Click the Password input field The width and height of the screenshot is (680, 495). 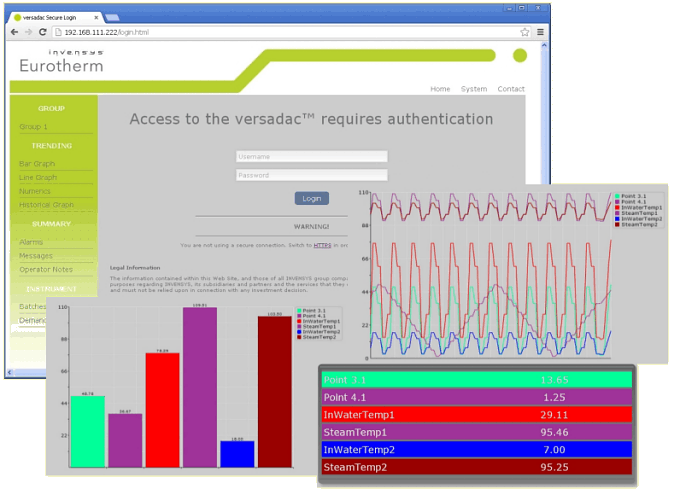pos(312,175)
